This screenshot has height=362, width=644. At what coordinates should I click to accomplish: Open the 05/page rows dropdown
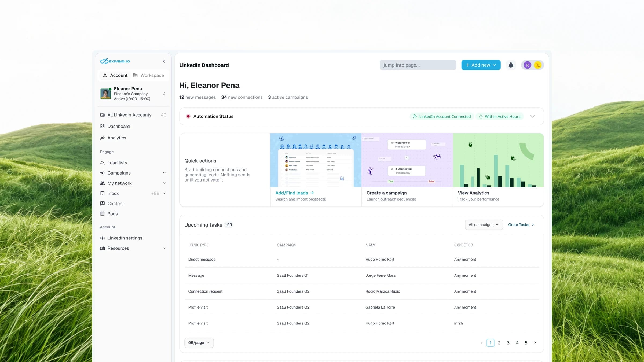[199, 343]
